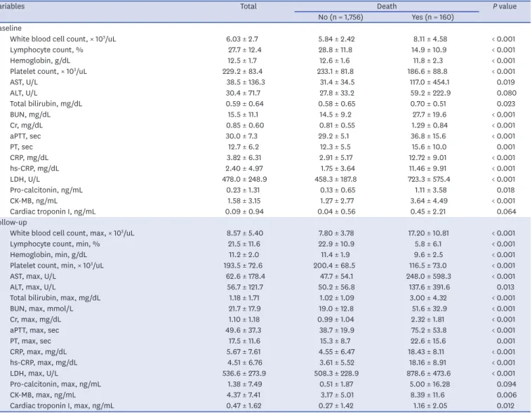This screenshot has width=532, height=413.
Task: Click the P value '0.080'
Action: (506, 93)
